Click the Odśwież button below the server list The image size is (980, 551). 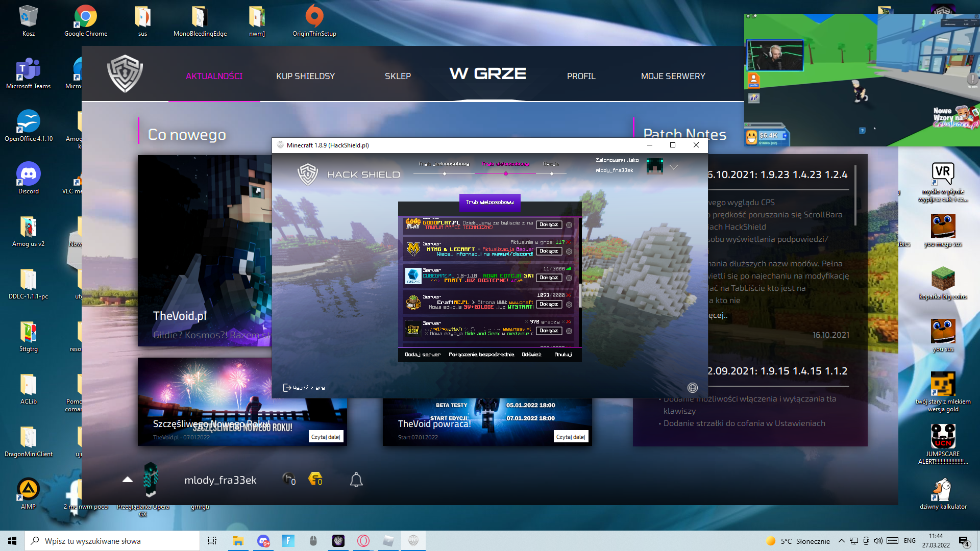pyautogui.click(x=531, y=355)
